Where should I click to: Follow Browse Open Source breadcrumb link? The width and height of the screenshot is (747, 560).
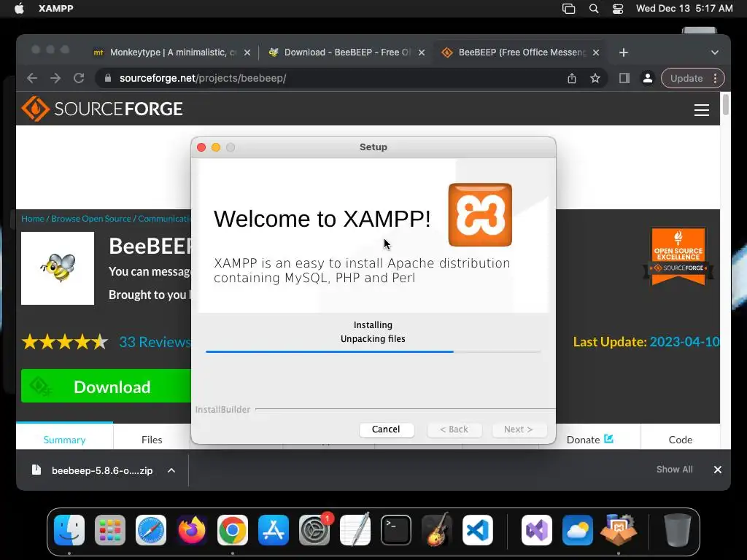click(x=91, y=219)
